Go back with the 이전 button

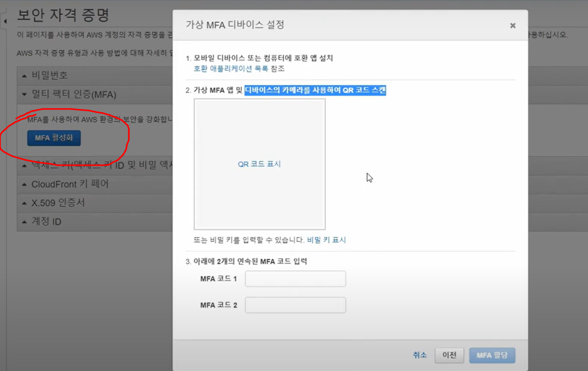[x=449, y=355]
